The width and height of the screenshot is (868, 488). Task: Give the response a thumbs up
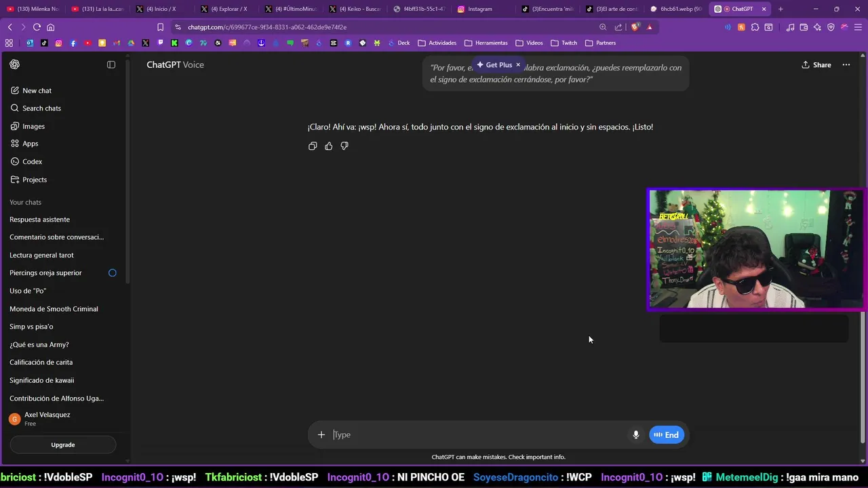(329, 146)
